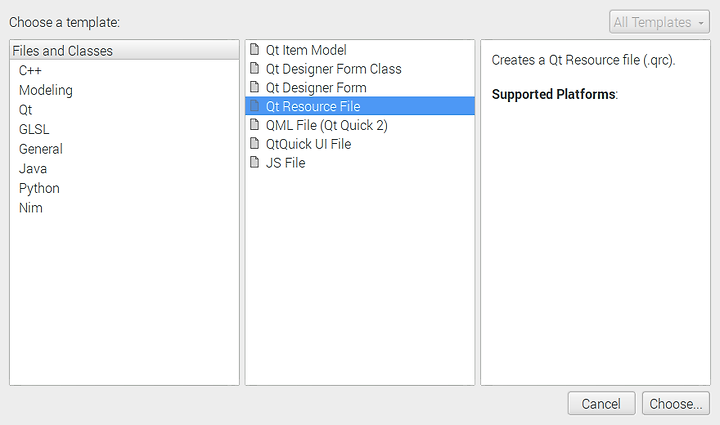Screen dimensions: 720x425
Task: Click the Qt Designer Form Class icon
Action: click(x=254, y=68)
